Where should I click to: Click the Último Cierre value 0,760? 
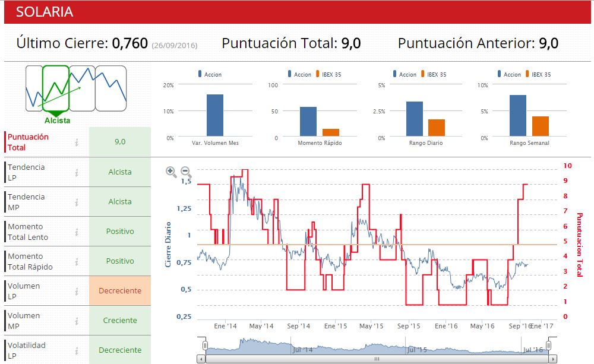tap(130, 43)
